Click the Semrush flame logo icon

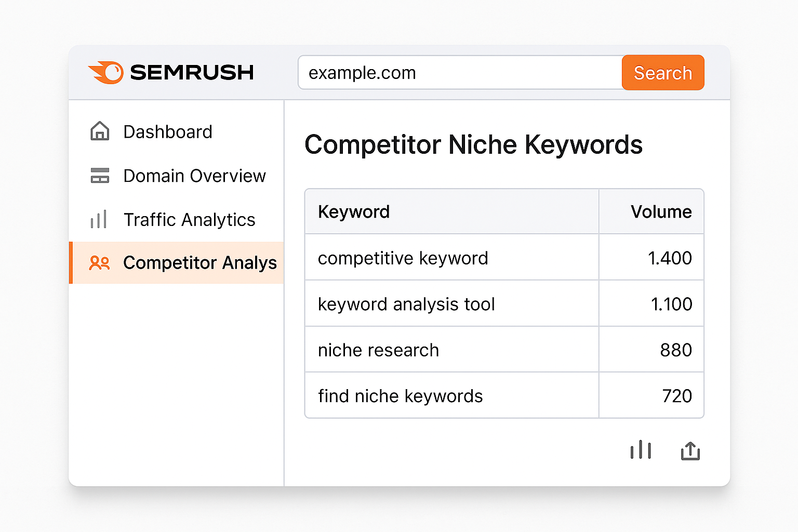click(107, 72)
